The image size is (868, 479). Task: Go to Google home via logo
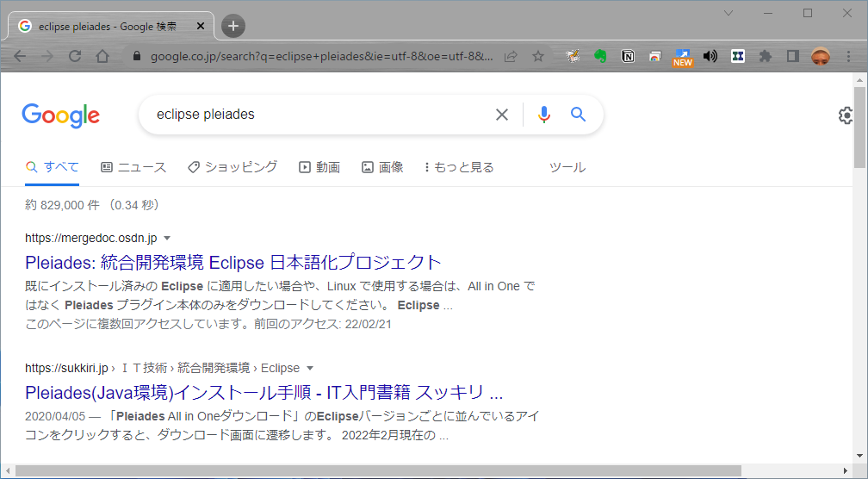61,115
